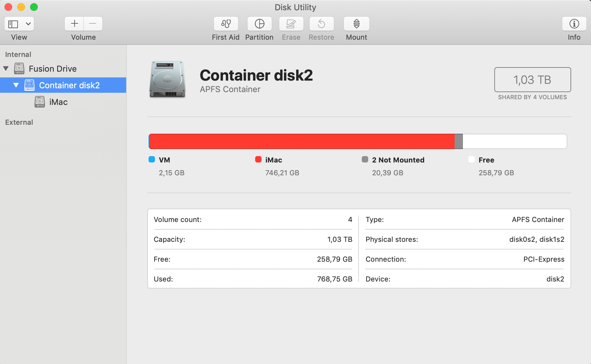Screen dimensions: 591x364
Task: Toggle the sidebar view button
Action: [x=13, y=24]
